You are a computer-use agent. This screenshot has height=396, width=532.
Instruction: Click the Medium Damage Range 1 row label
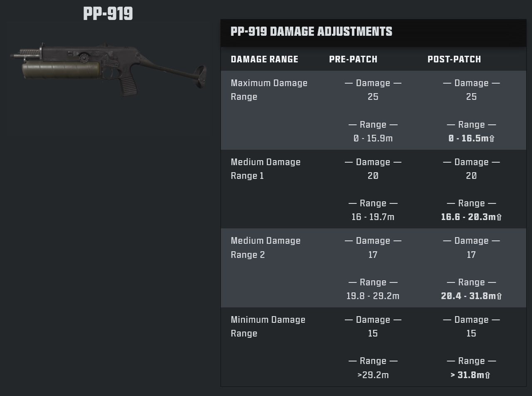[x=265, y=169]
